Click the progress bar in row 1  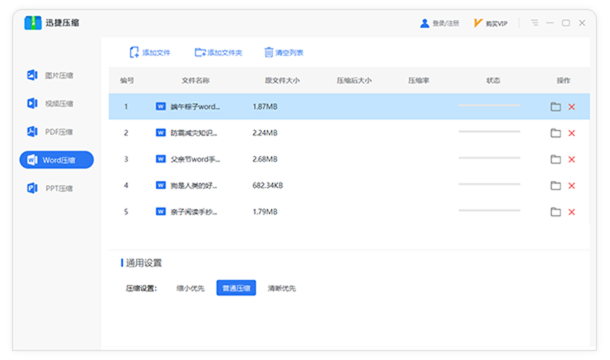[489, 105]
